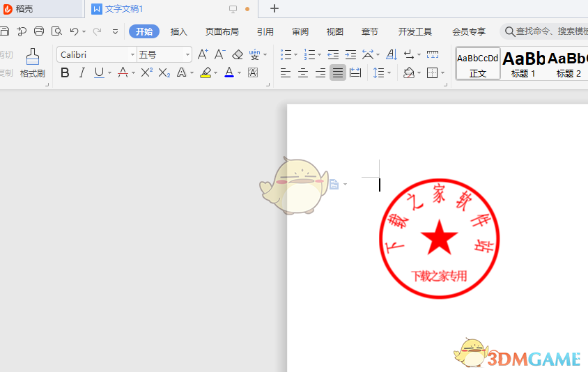This screenshot has width=588, height=372.
Task: Click the numbered list icon
Action: [309, 55]
